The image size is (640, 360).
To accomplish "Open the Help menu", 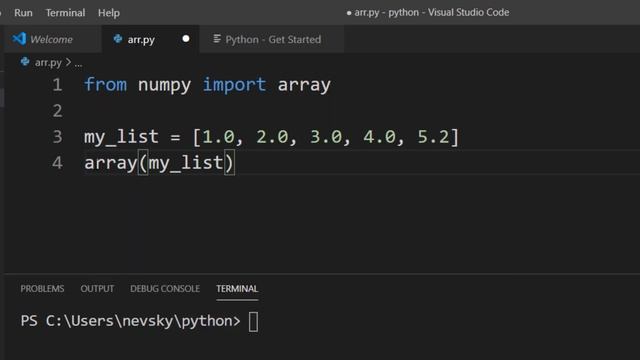I will tap(109, 13).
